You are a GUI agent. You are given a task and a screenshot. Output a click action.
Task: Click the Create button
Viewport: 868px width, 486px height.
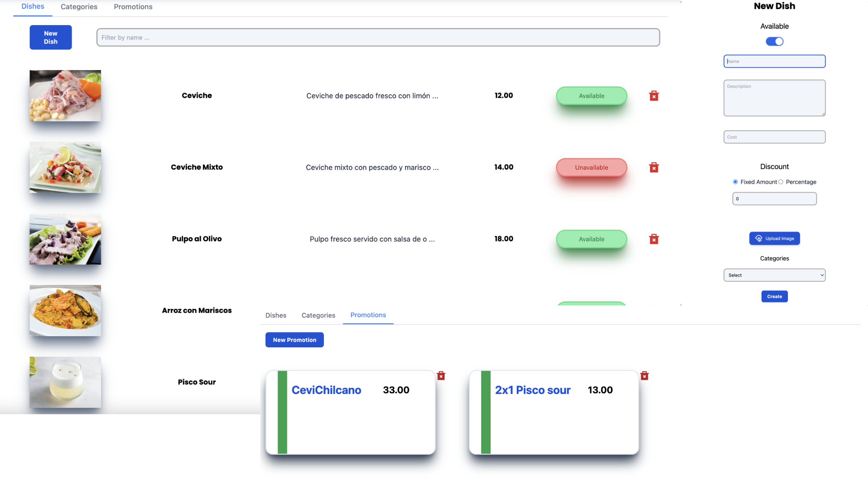pos(774,296)
